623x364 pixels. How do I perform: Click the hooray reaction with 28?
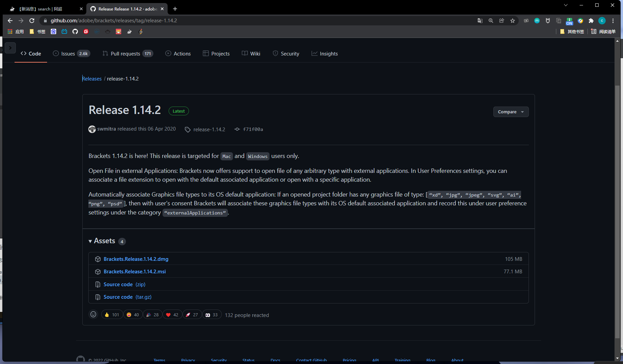pyautogui.click(x=152, y=315)
